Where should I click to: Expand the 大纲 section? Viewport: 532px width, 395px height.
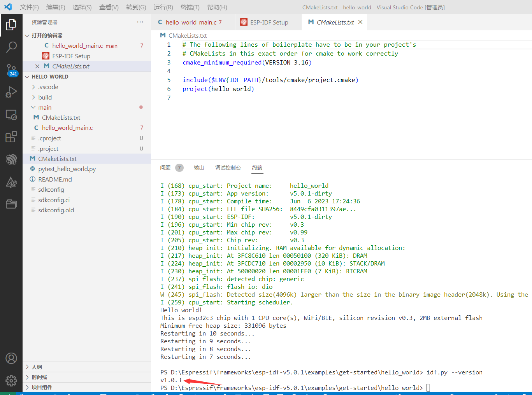coord(87,367)
